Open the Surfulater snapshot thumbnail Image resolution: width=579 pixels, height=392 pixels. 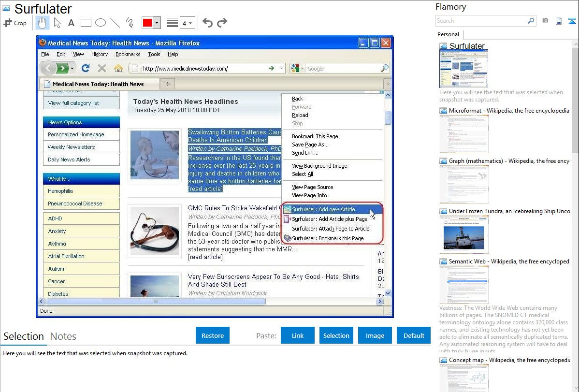464,69
